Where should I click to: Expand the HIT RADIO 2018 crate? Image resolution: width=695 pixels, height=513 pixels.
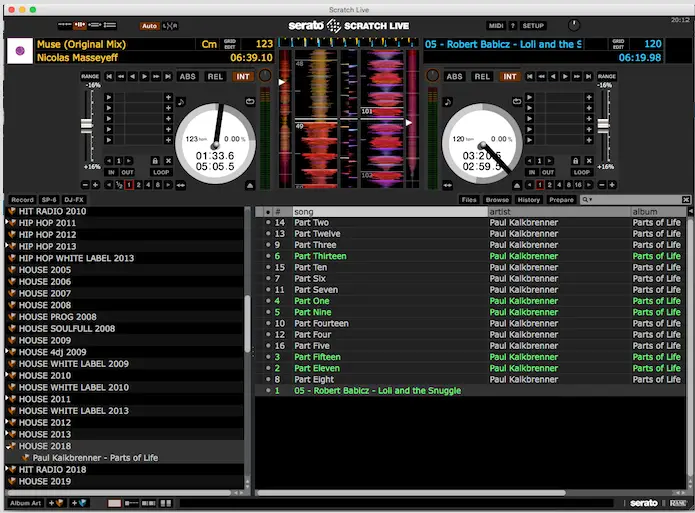(7, 469)
